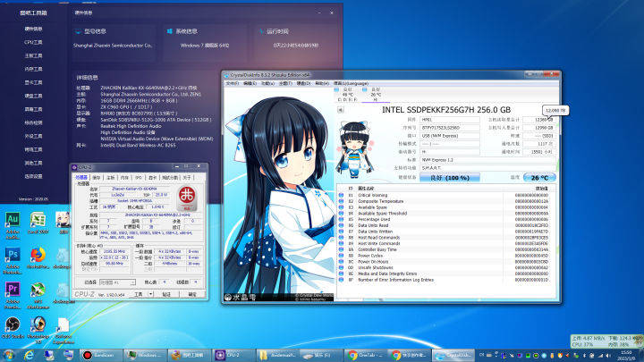Click the firmware field showing HP01
The image size is (644, 362).
pyautogui.click(x=449, y=120)
